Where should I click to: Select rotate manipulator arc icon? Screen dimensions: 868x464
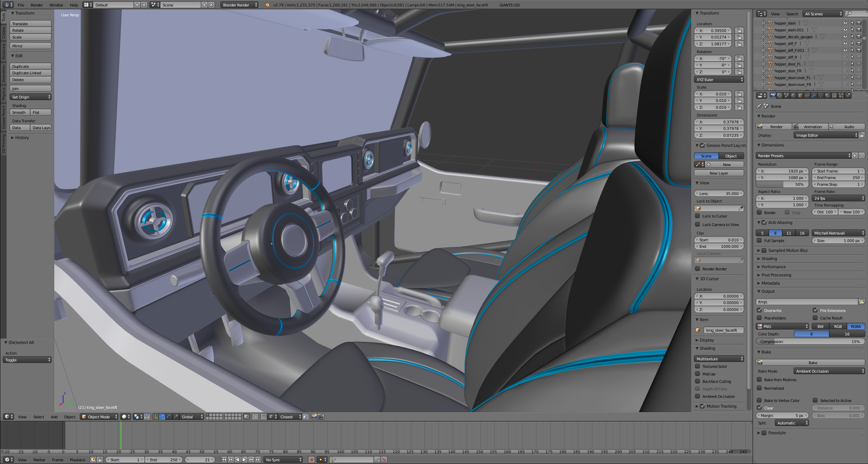[169, 417]
